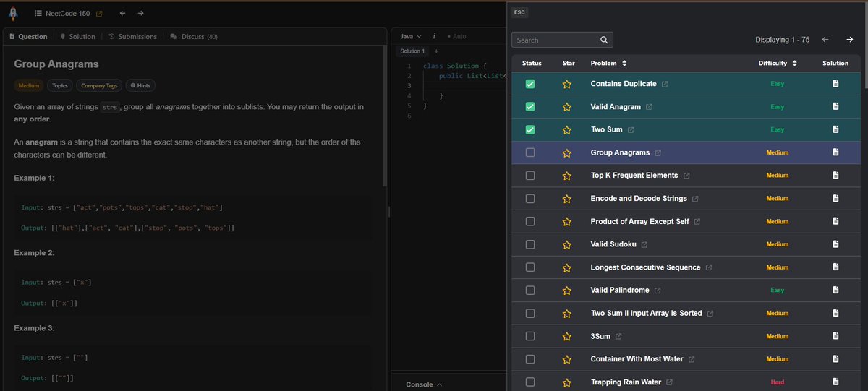
Task: Go to previous page of problem list
Action: point(826,40)
